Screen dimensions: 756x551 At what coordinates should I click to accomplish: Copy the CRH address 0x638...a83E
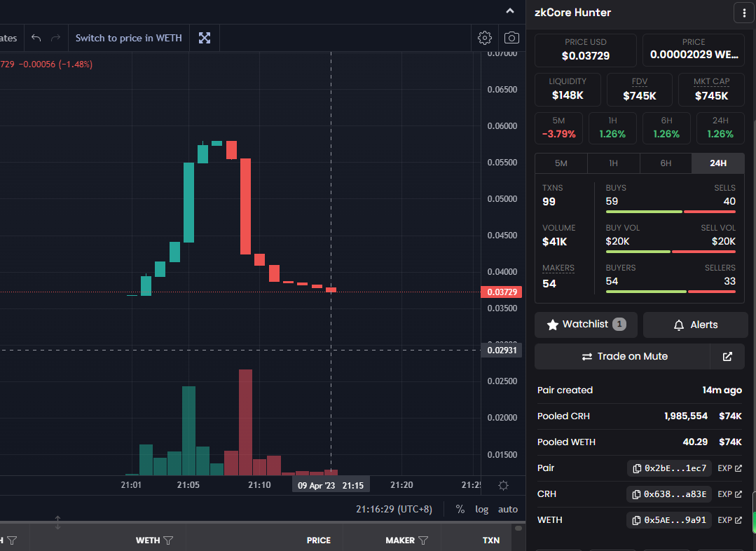(x=670, y=494)
